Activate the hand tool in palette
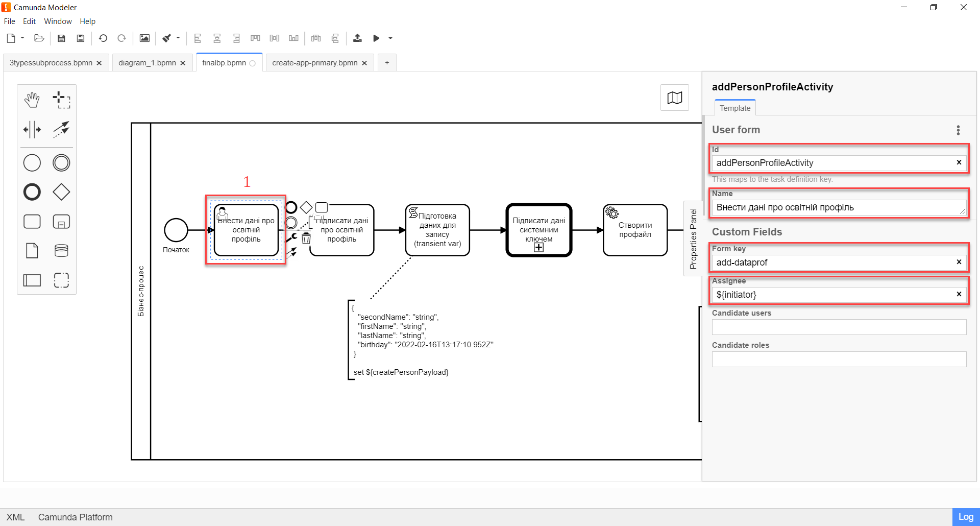The image size is (980, 526). 32,100
